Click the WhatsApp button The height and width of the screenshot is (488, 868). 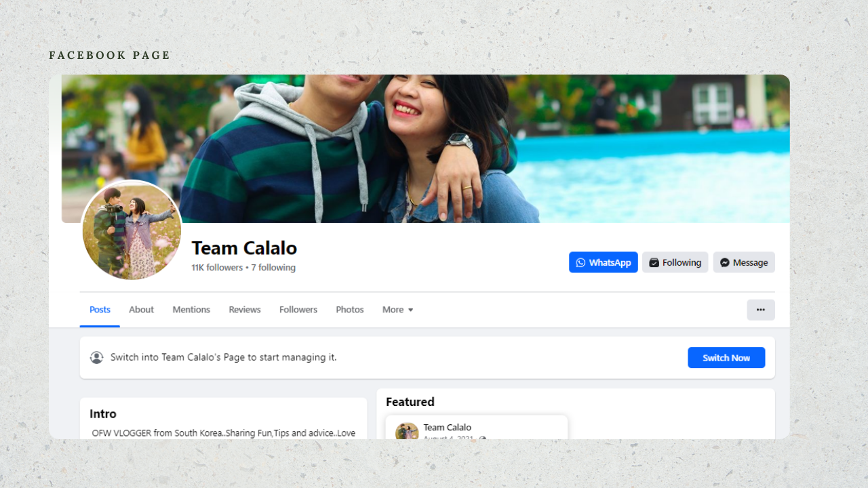[604, 262]
